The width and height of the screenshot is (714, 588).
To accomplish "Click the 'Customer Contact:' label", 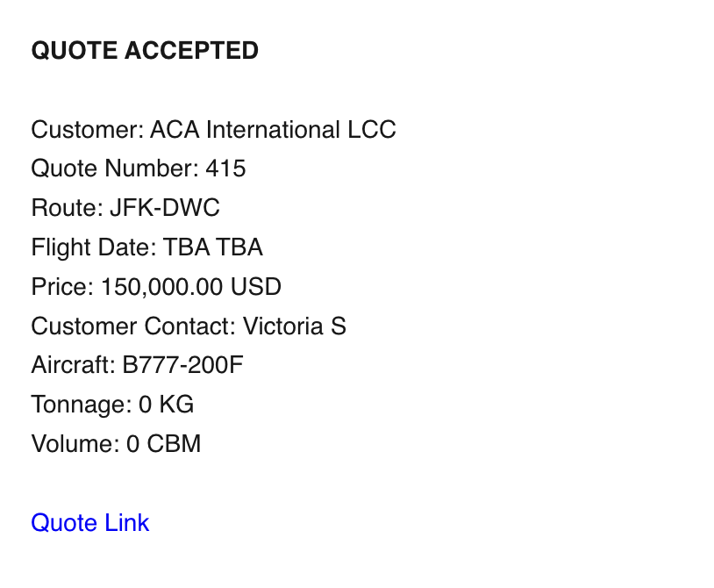I will tap(133, 326).
